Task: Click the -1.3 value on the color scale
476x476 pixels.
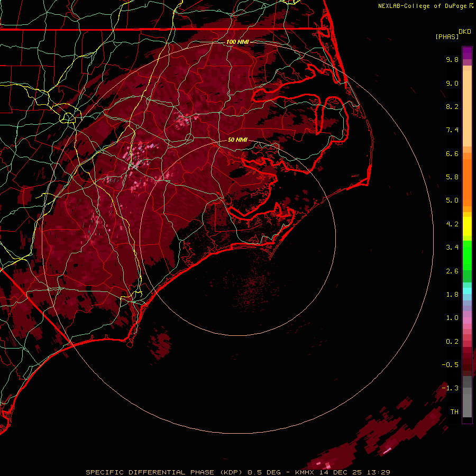Action: coord(450,388)
